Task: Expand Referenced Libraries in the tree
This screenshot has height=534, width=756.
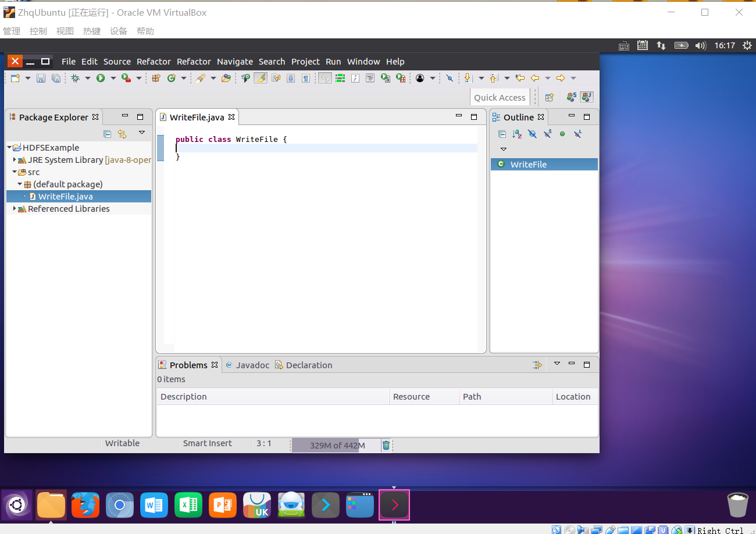Action: click(x=15, y=208)
